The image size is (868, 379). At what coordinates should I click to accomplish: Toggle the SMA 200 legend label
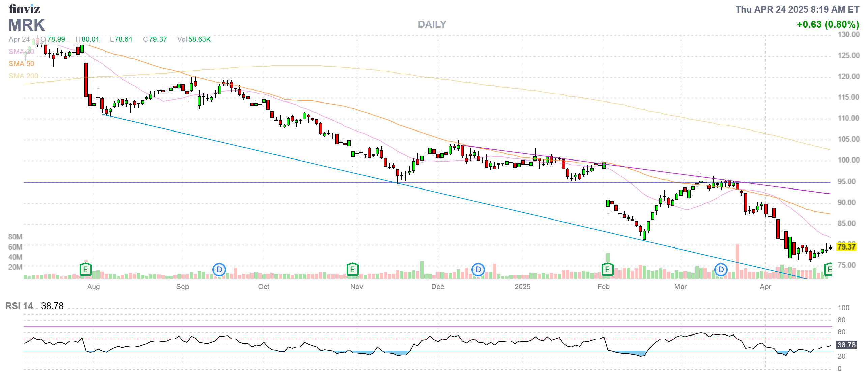[23, 76]
